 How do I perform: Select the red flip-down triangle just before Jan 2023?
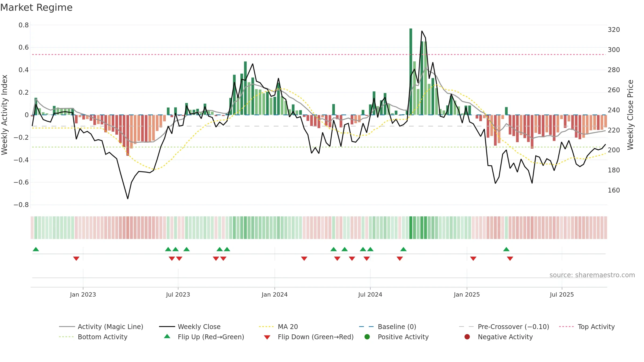[x=76, y=258]
